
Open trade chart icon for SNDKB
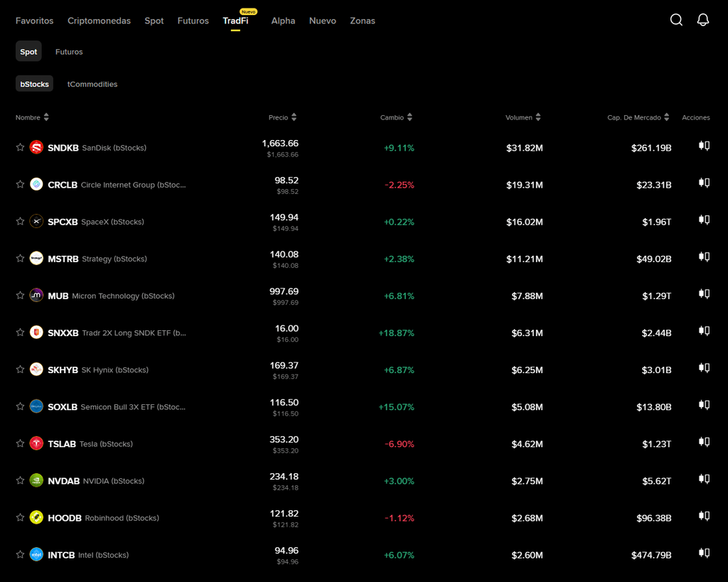tap(705, 146)
